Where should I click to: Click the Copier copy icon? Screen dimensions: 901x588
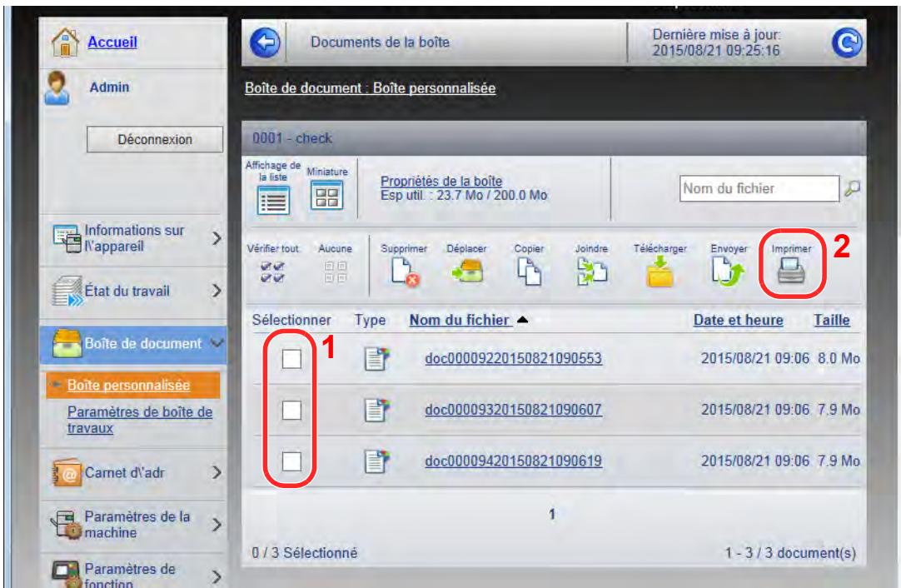coord(529,272)
